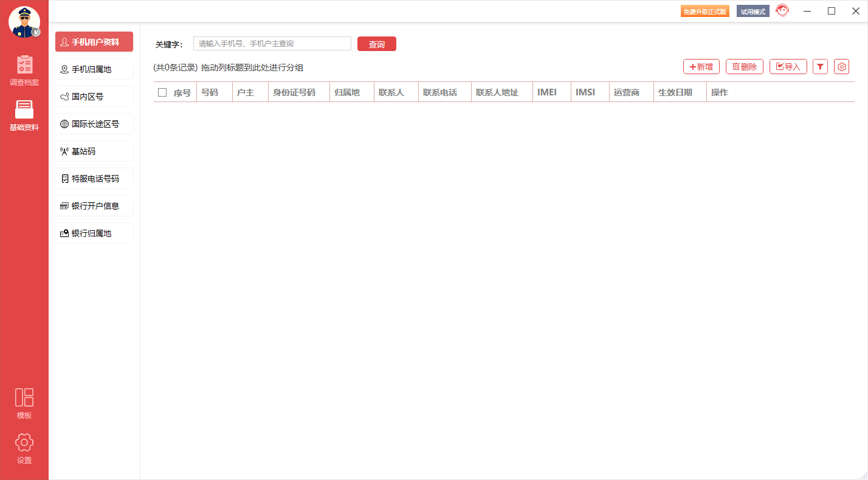Click the filter funnel icon on toolbar
This screenshot has width=868, height=480.
point(820,67)
